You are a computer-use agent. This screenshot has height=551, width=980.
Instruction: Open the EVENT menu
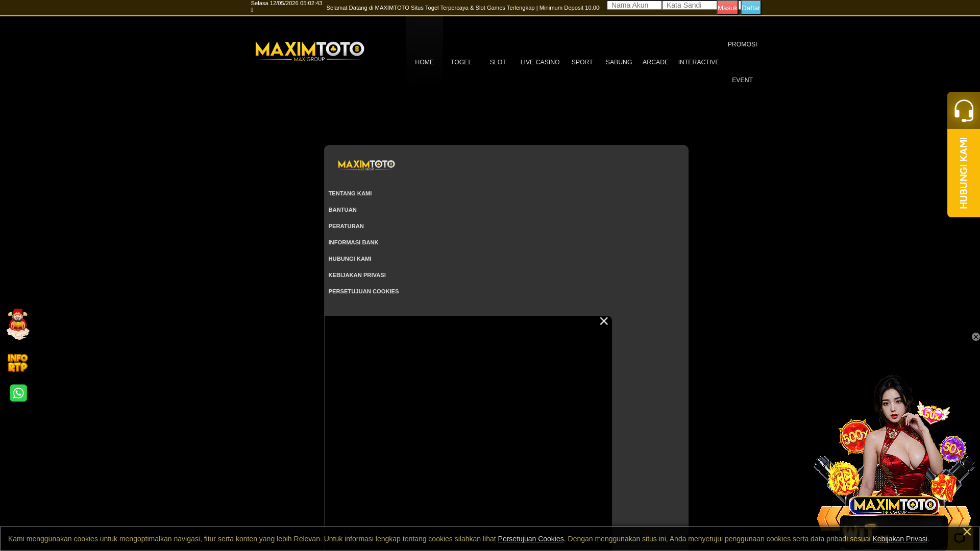[742, 80]
